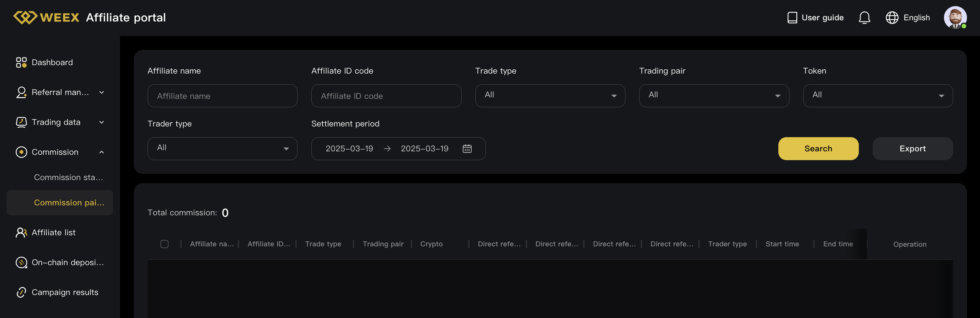Click the yellow Search button

(818, 149)
